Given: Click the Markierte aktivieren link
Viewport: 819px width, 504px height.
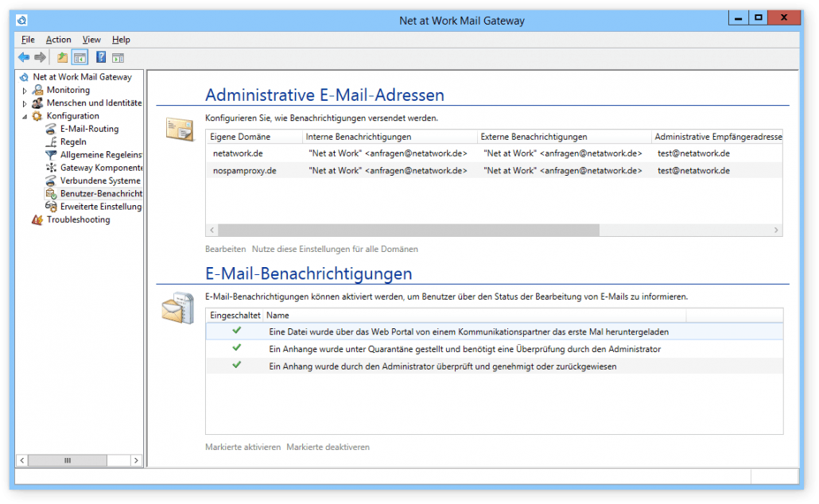Looking at the screenshot, I should (x=243, y=447).
